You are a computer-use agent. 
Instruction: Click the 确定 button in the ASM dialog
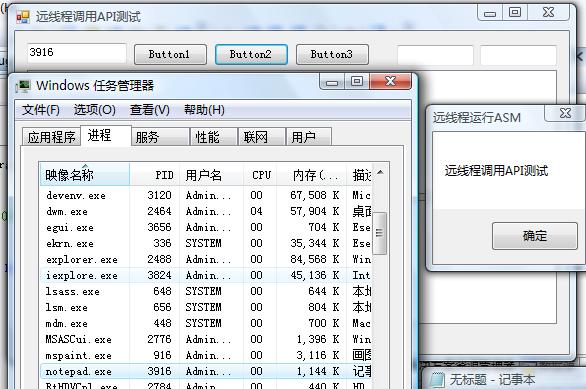535,236
